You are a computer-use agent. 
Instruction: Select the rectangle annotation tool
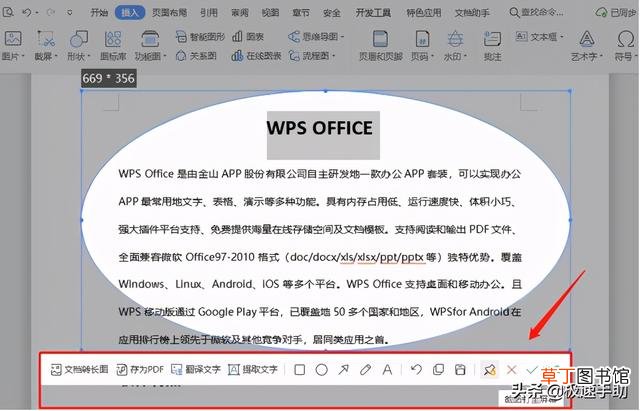(300, 370)
